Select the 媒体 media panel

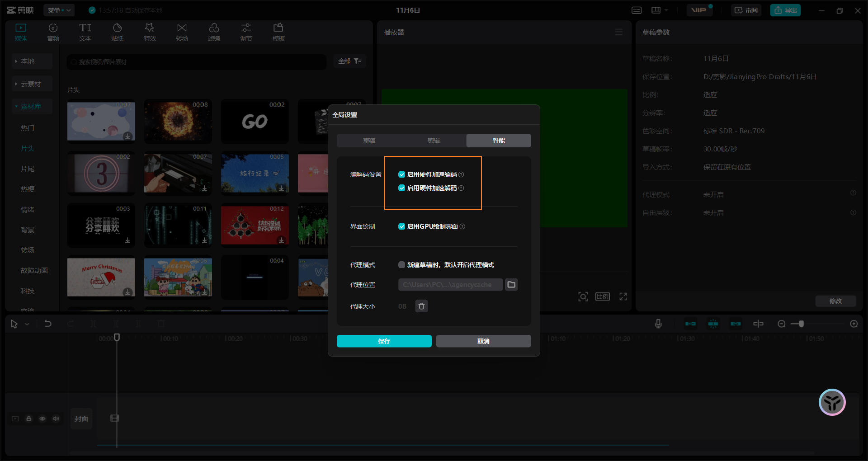pyautogui.click(x=21, y=32)
